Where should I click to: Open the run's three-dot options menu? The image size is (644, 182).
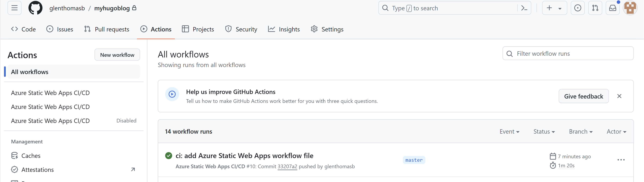(621, 160)
